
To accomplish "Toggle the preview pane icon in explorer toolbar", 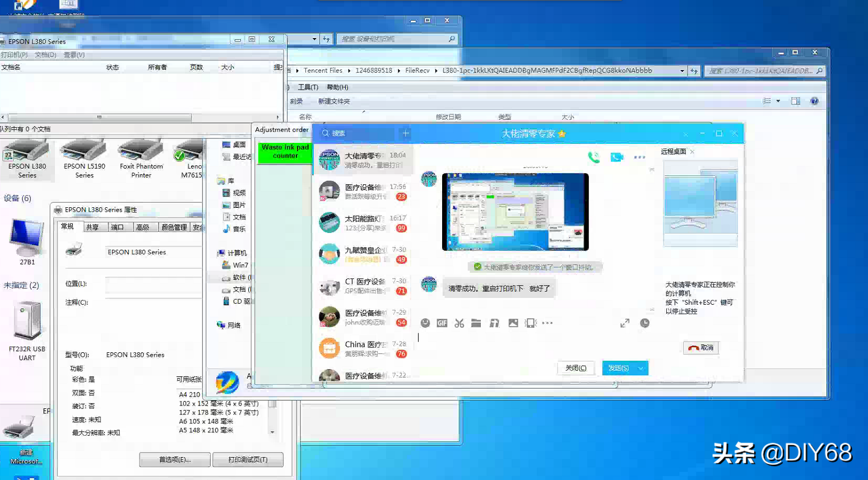I will click(x=796, y=101).
